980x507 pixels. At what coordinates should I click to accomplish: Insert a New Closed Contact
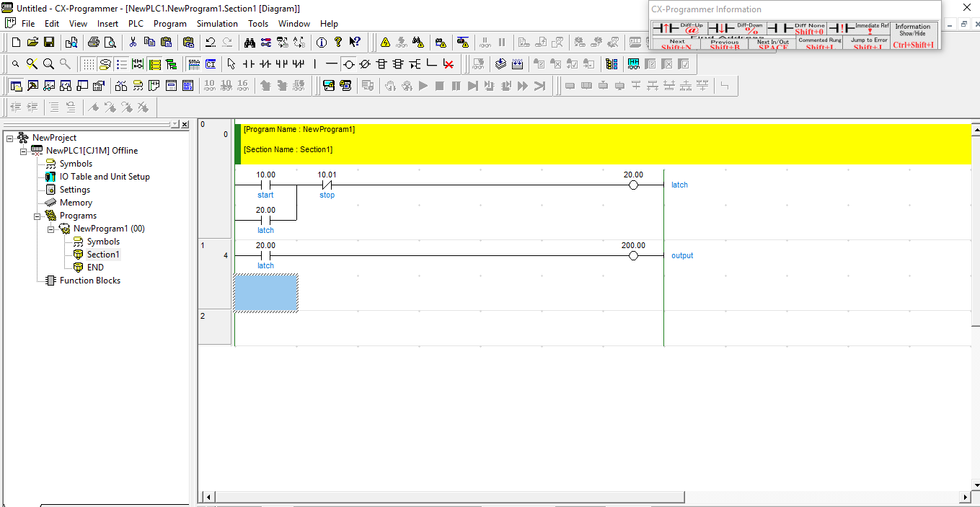[x=265, y=63]
